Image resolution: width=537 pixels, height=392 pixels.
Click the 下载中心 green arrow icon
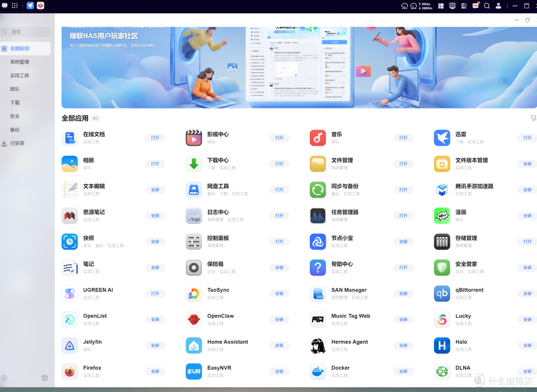coord(194,164)
